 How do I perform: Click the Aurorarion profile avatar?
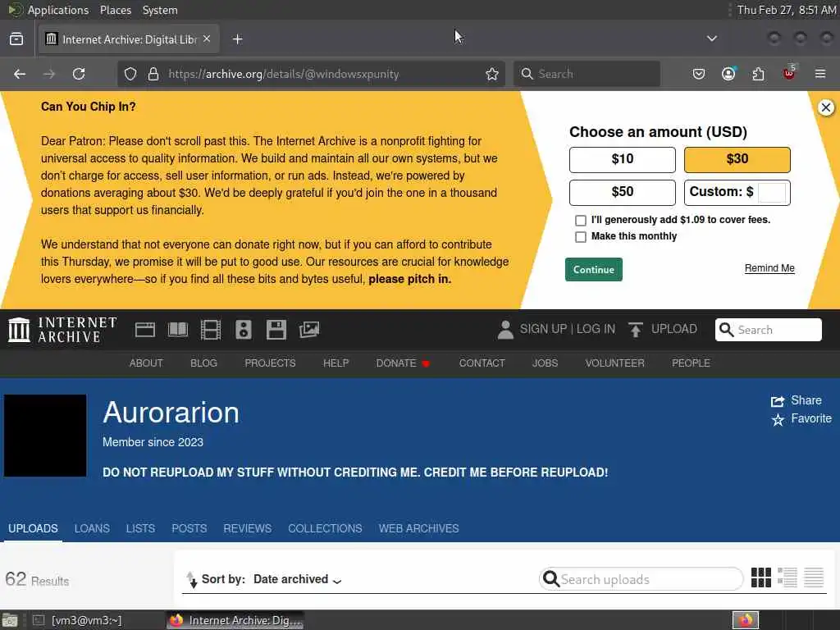[45, 436]
